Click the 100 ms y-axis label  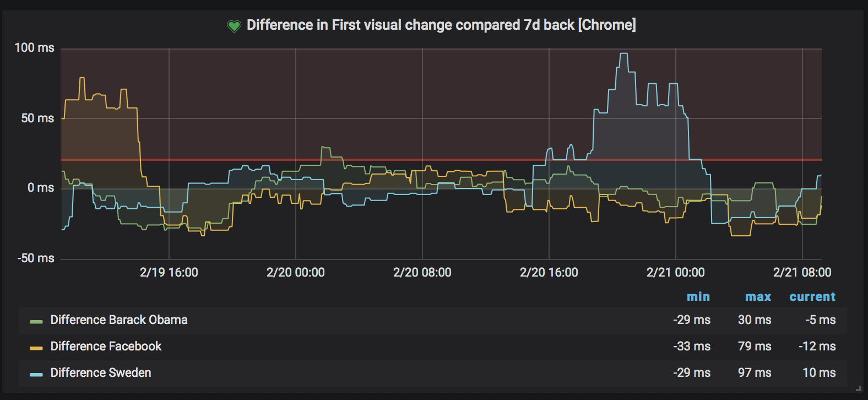coord(35,48)
